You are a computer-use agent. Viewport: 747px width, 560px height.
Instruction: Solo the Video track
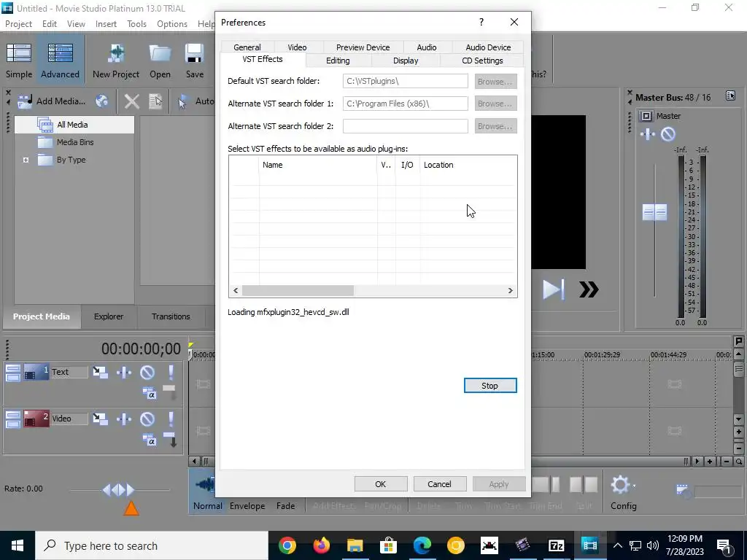pos(171,419)
